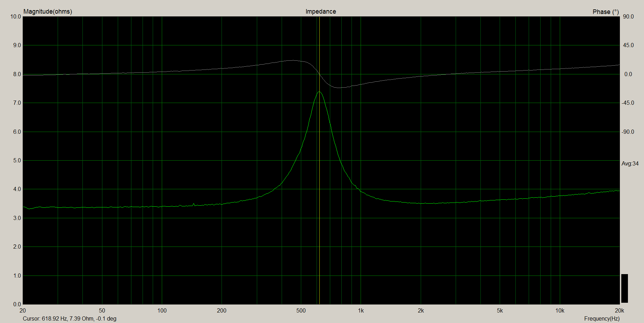This screenshot has width=644, height=323.
Task: Click the "-90.0" phase axis value
Action: coord(628,132)
